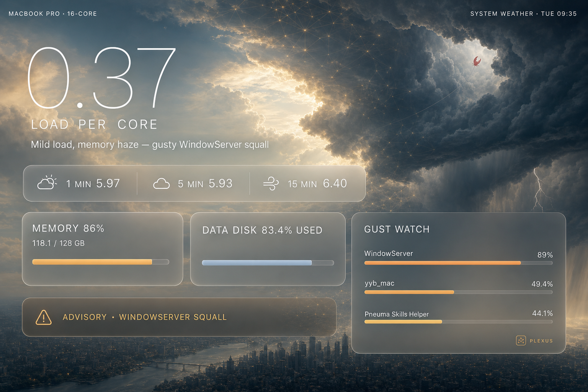588x392 pixels.
Task: Click the WindowServer process name
Action: (x=389, y=253)
